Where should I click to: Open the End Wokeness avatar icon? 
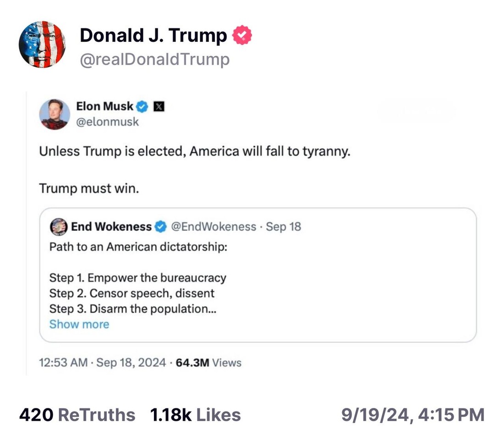coord(58,226)
